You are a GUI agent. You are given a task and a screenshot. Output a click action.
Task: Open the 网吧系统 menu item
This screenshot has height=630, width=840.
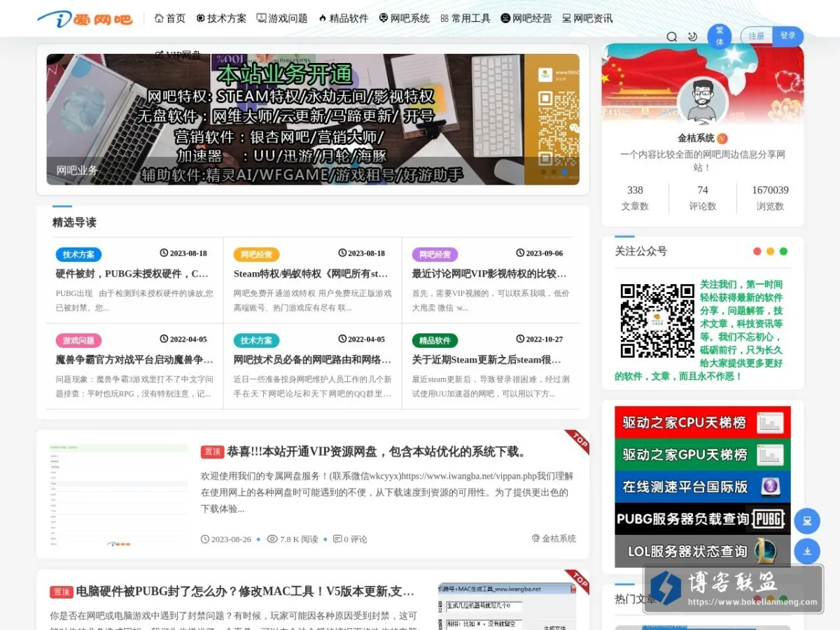(404, 18)
